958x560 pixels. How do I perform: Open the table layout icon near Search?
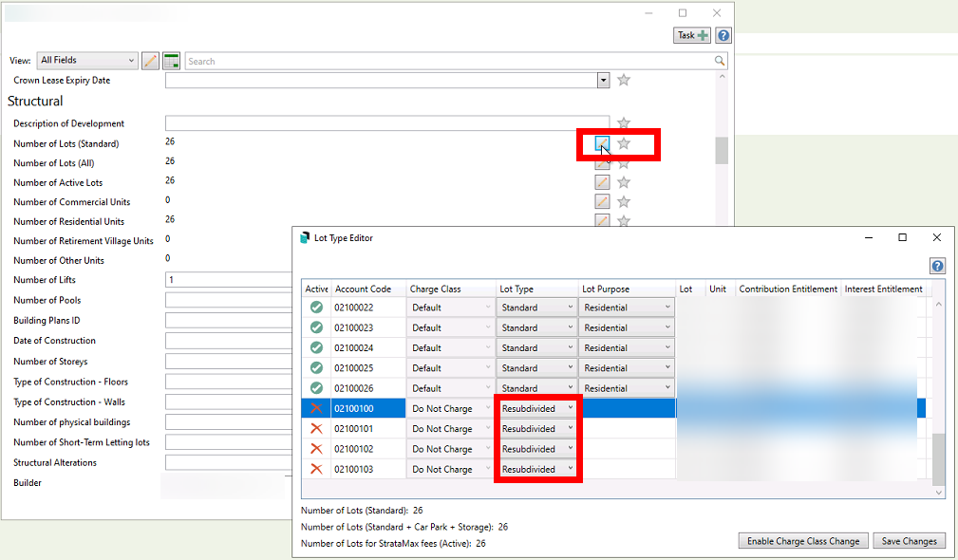coord(172,61)
